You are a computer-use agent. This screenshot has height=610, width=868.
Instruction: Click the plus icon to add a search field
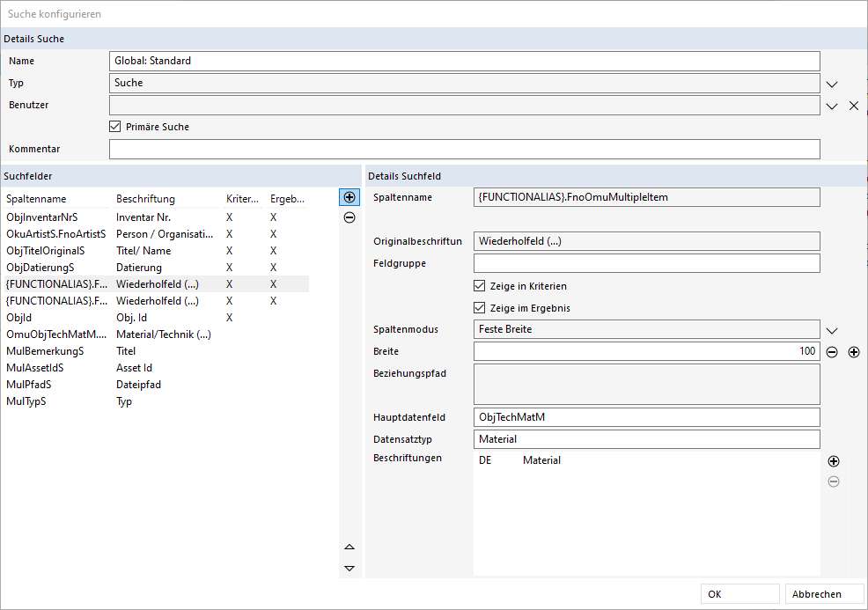click(349, 198)
